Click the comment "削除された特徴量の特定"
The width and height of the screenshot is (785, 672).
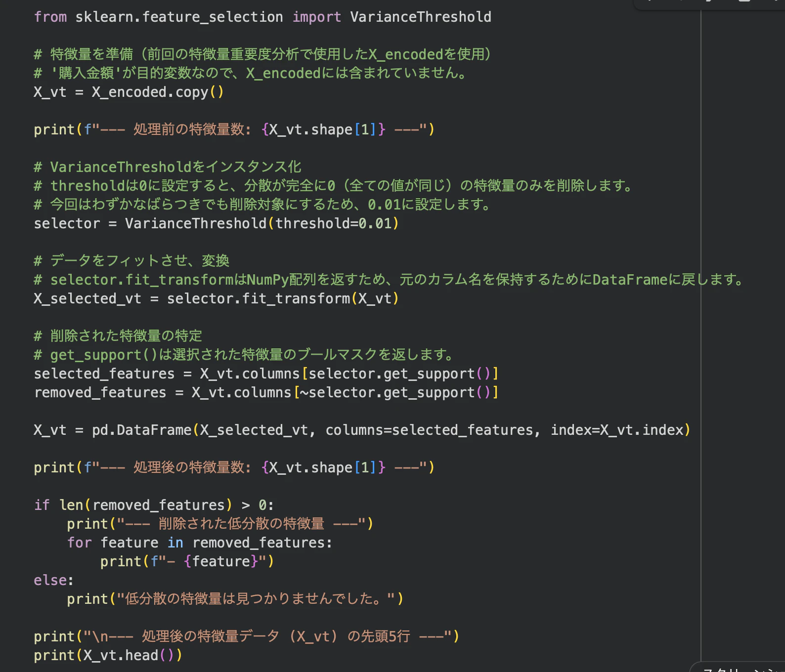(118, 336)
